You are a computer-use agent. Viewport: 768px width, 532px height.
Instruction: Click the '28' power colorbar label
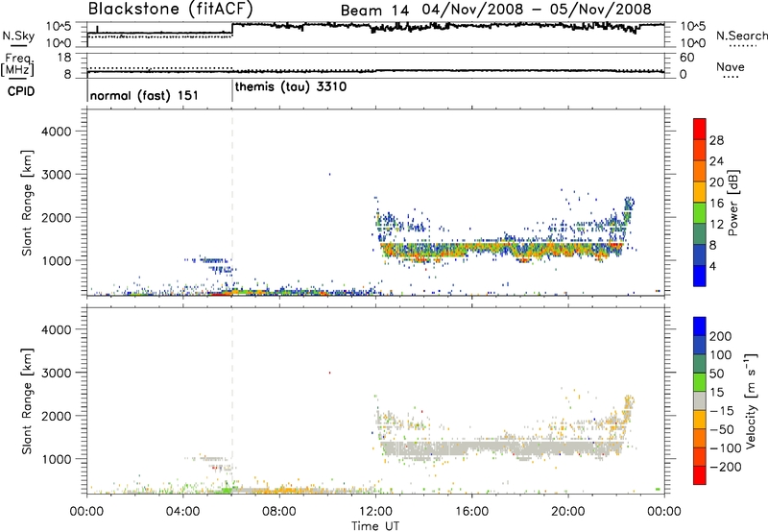[716, 140]
